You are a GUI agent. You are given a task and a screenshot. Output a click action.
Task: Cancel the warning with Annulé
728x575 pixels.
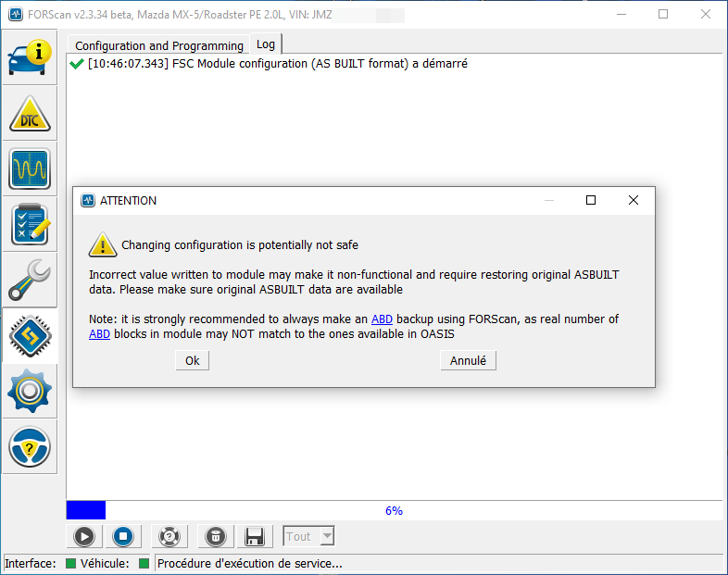pyautogui.click(x=468, y=360)
